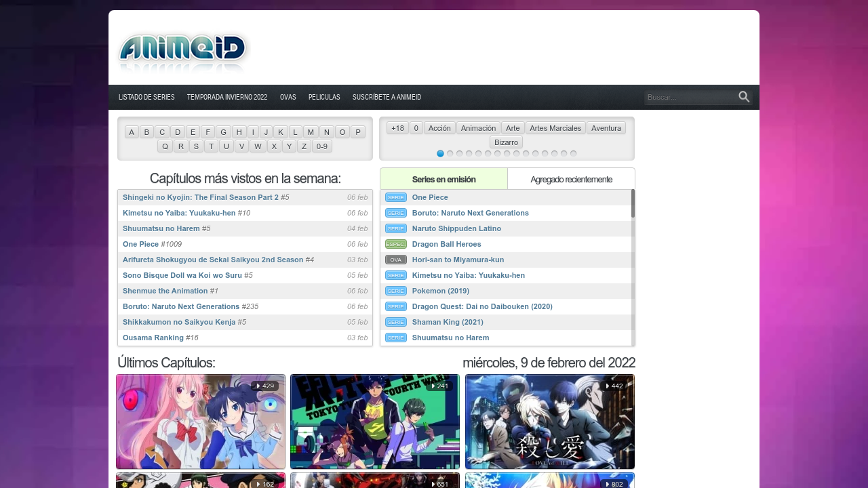Select the Arte genre button
868x488 pixels.
click(513, 128)
